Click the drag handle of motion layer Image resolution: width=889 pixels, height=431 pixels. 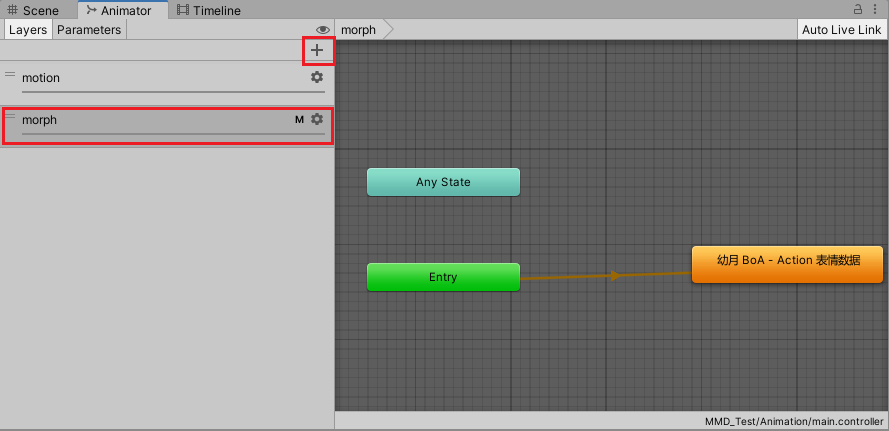tap(10, 75)
